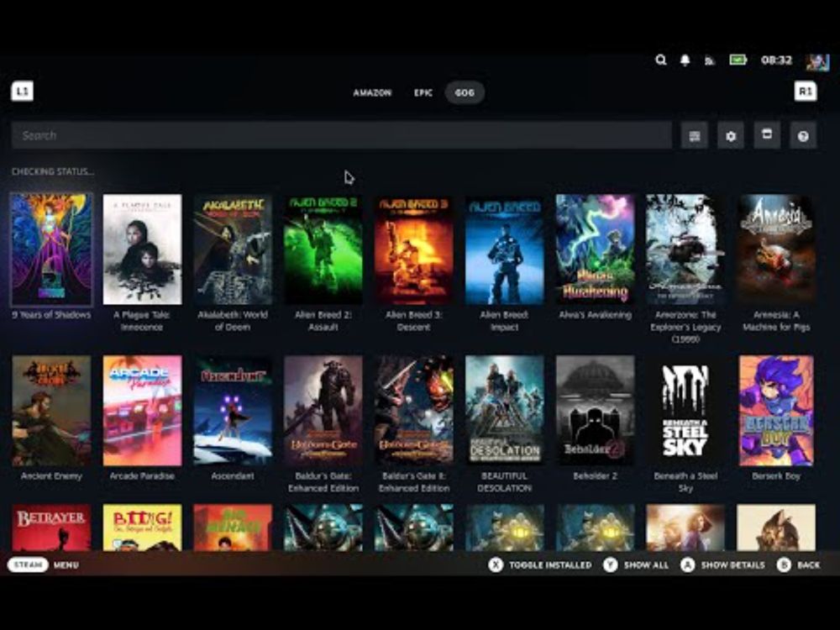Click the X Toggle Installed glyph
Image resolution: width=840 pixels, height=630 pixels.
coord(496,564)
